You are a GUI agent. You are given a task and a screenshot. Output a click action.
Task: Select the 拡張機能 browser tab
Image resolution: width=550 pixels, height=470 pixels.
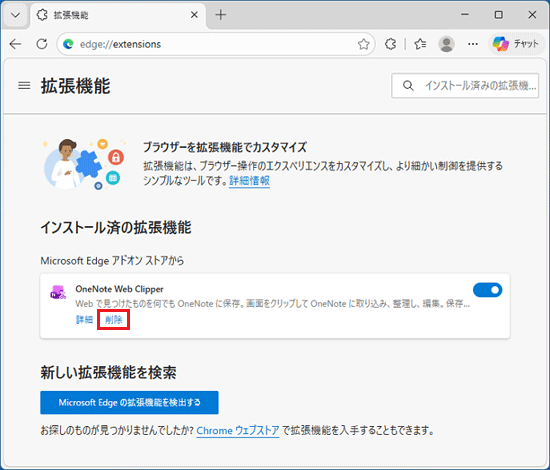[x=119, y=15]
